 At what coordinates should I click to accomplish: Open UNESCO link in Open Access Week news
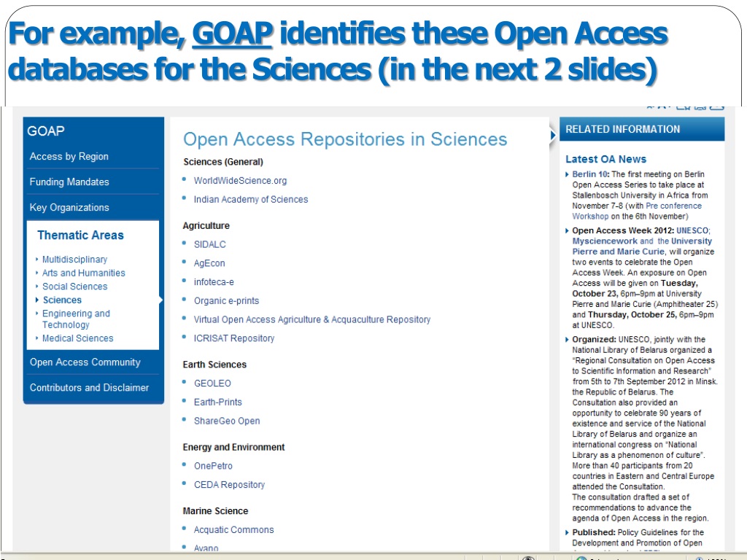pos(692,230)
